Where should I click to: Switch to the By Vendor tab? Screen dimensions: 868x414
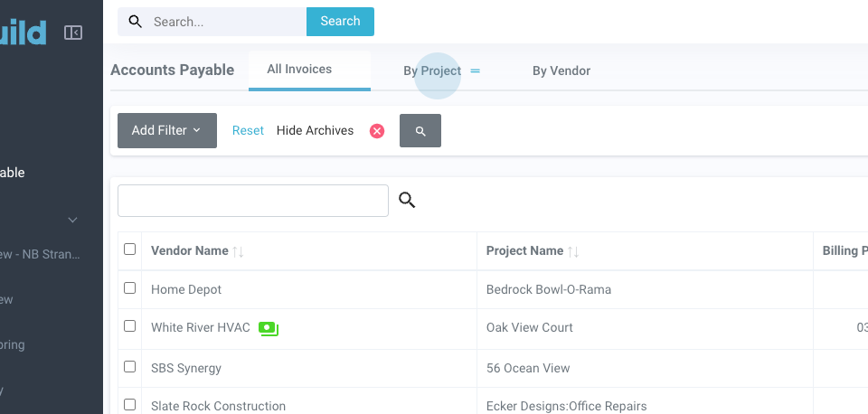561,71
